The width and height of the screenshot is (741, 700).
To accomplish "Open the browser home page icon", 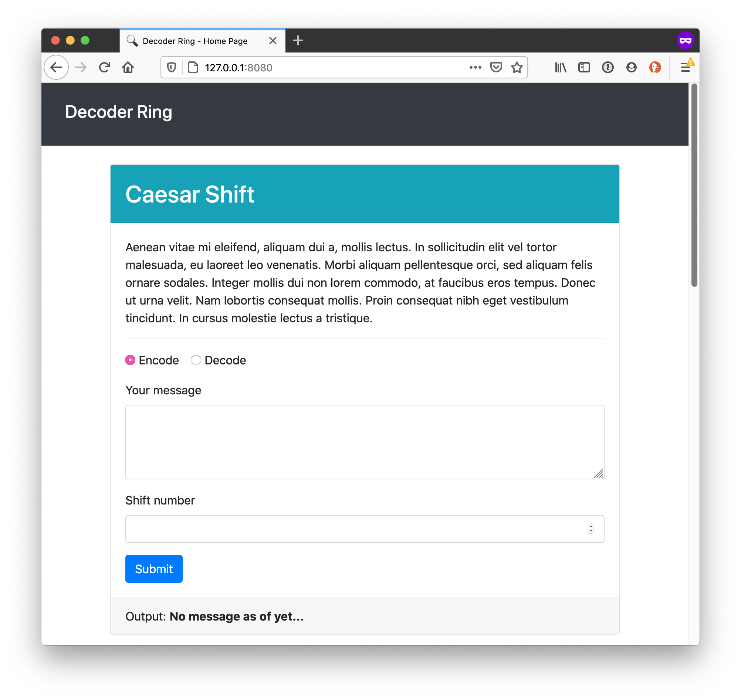I will coord(128,68).
